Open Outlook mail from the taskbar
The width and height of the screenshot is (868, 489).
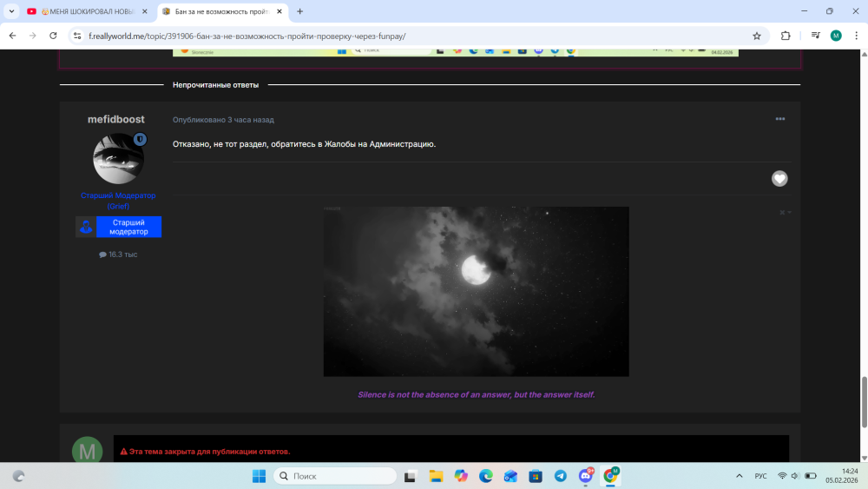click(510, 476)
